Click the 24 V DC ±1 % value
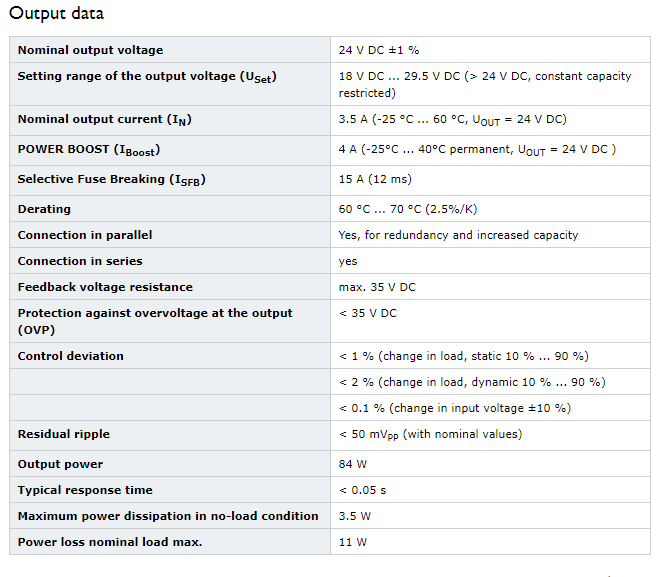The image size is (665, 577). point(379,50)
